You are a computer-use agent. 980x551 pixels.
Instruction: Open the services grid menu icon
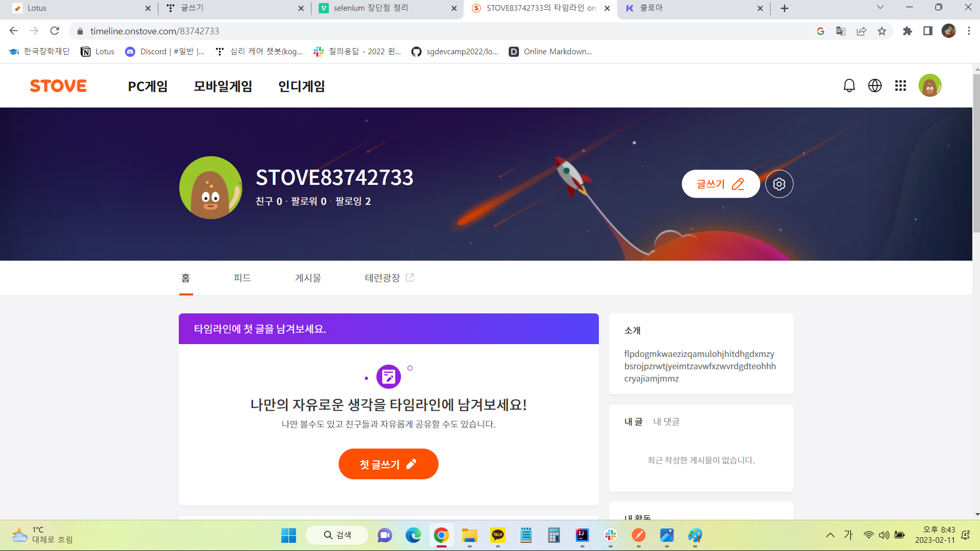point(900,86)
